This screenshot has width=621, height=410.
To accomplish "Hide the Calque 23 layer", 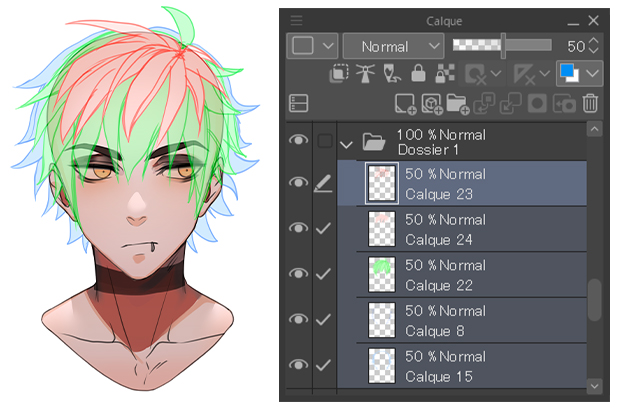I will coord(298,182).
